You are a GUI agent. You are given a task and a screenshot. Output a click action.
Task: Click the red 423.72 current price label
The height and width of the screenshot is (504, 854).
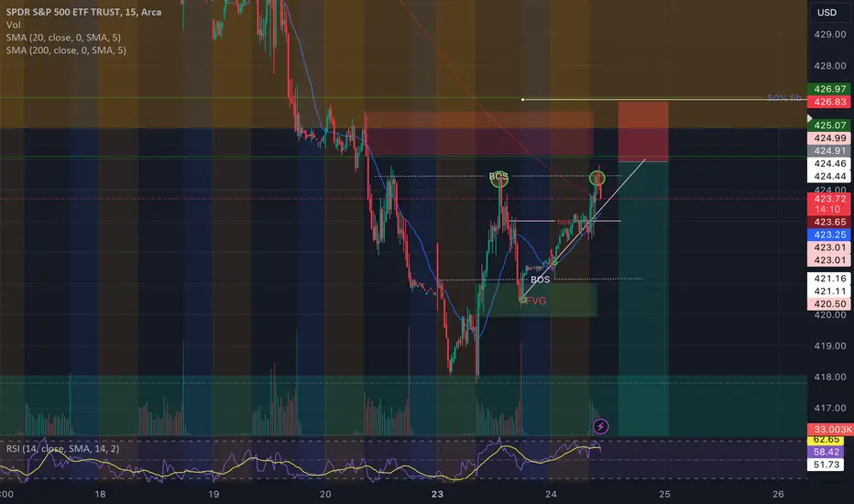point(829,199)
